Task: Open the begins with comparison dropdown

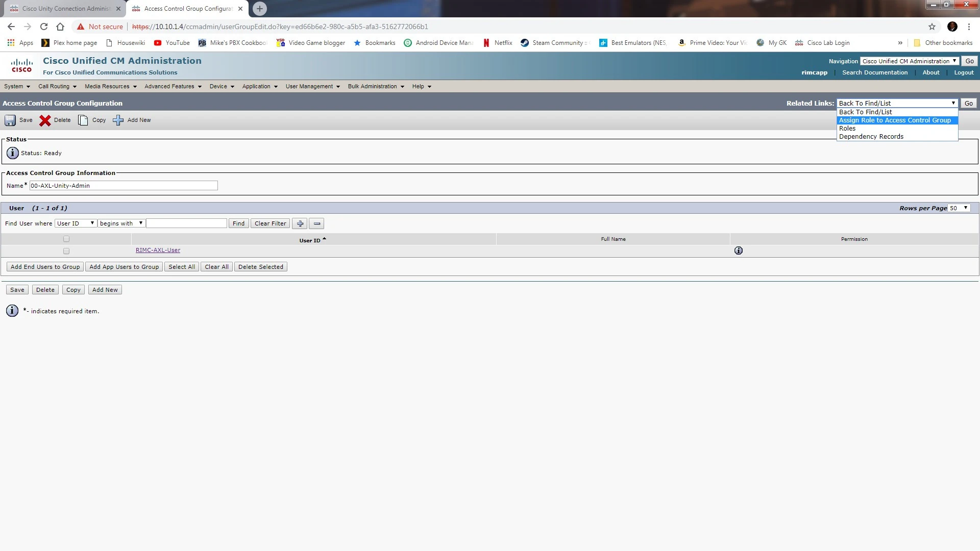Action: (121, 223)
